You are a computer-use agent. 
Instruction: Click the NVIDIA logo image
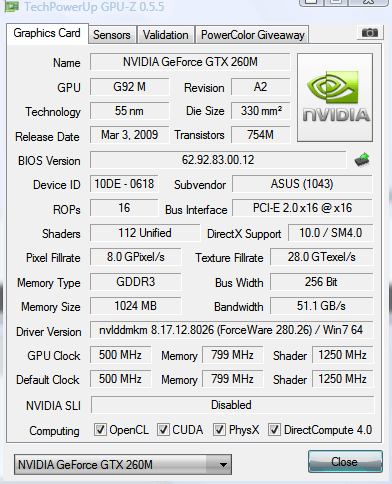tap(335, 97)
